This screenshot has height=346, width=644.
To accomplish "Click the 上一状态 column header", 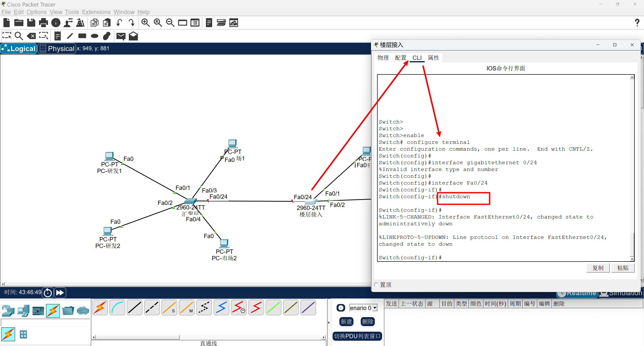I will click(412, 304).
